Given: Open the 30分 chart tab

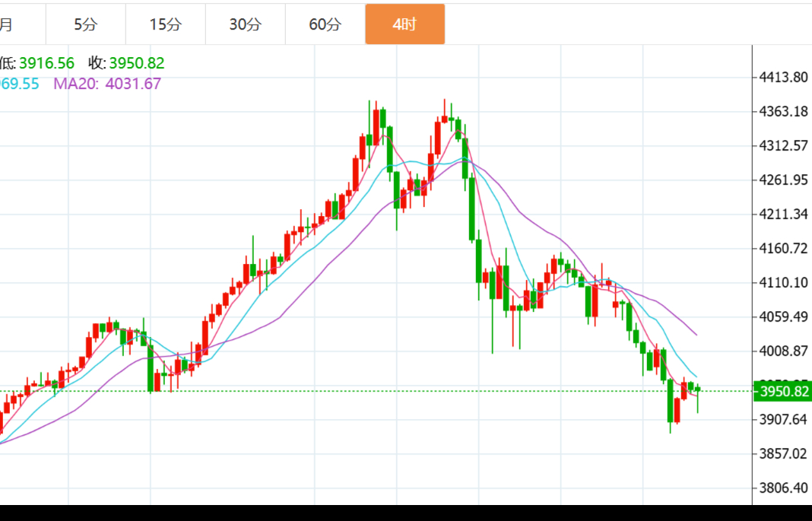Looking at the screenshot, I should [x=245, y=24].
